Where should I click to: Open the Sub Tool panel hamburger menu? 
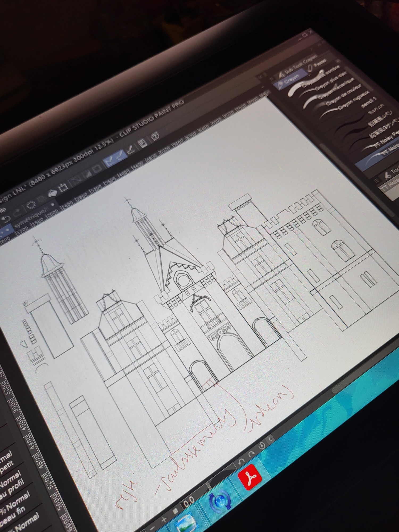tap(272, 79)
